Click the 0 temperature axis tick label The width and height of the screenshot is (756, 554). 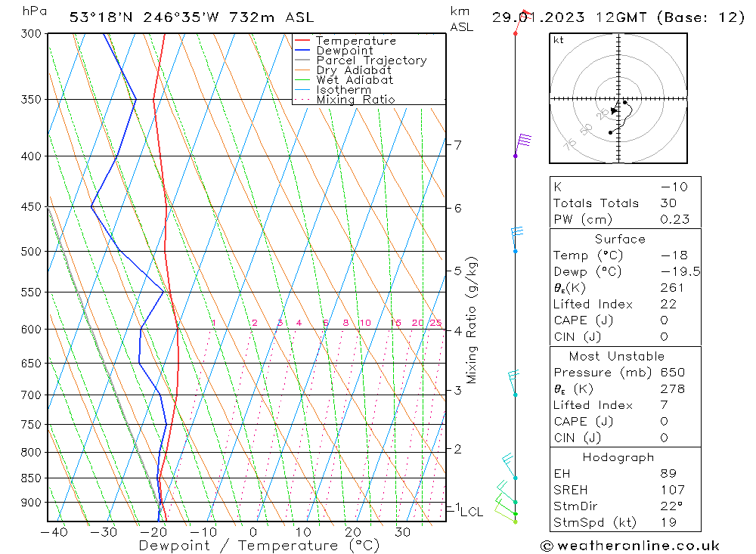253,532
